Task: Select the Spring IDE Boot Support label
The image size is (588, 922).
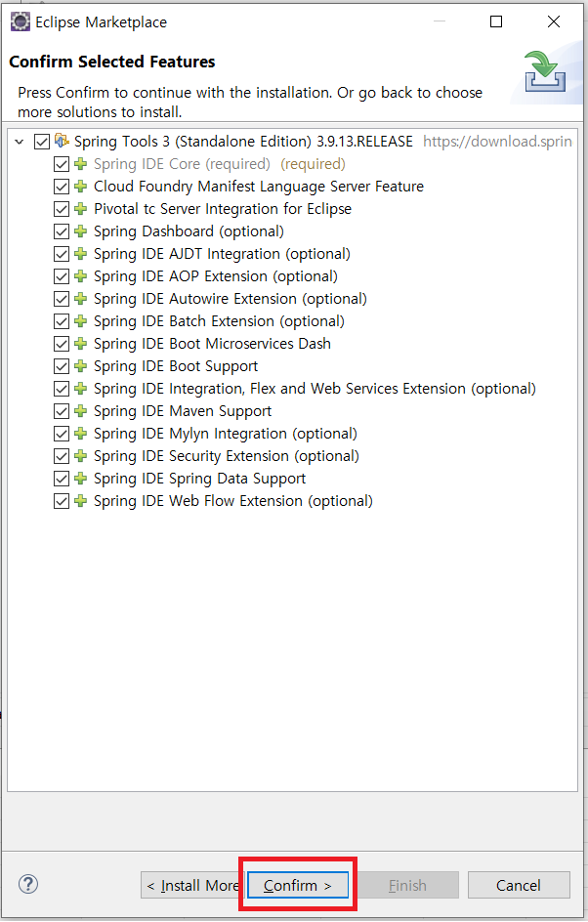Action: coord(176,366)
